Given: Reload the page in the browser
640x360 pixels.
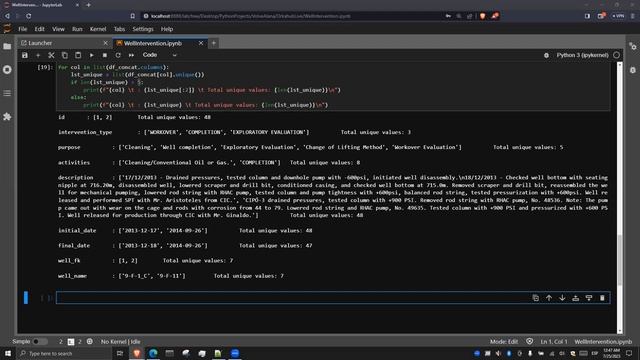Looking at the screenshot, I should click(x=29, y=16).
